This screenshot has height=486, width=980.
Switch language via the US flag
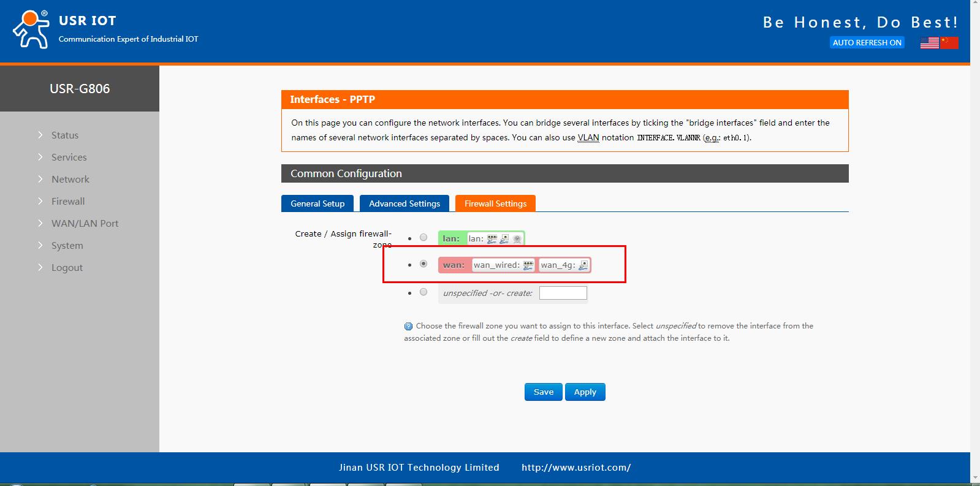coord(929,42)
